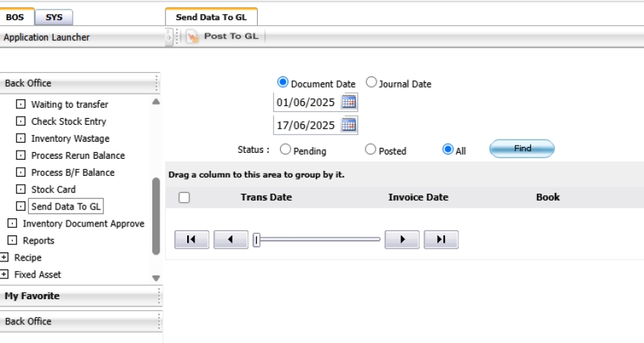Image resolution: width=644 pixels, height=343 pixels.
Task: Expand the Recipe tree node
Action: tap(5, 258)
